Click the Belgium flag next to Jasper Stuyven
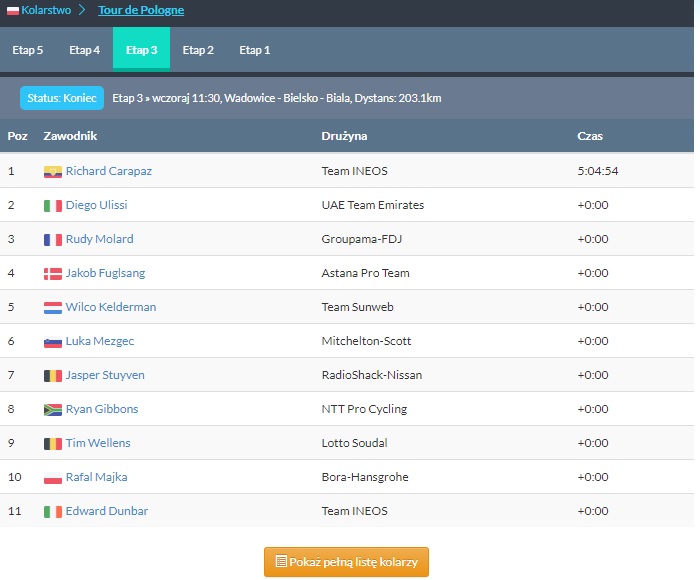The width and height of the screenshot is (700, 580). (53, 376)
